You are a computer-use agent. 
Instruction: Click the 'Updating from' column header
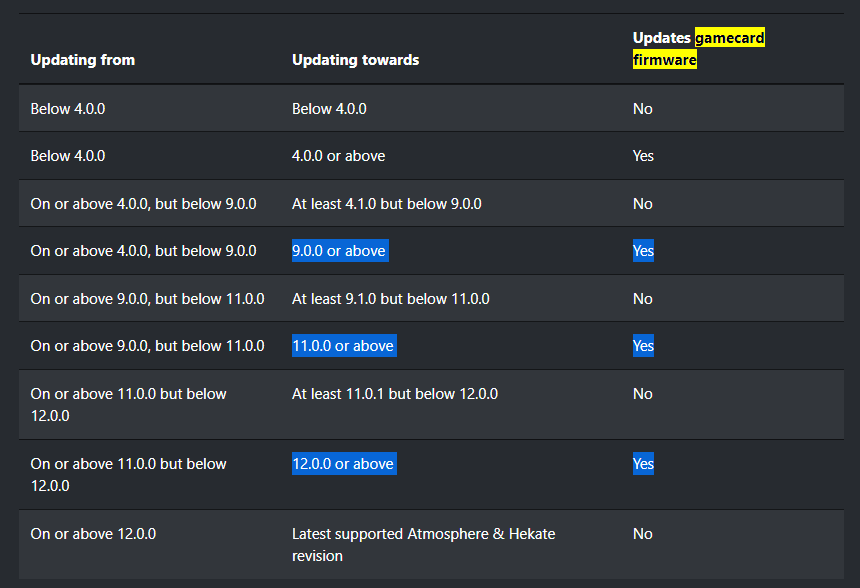coord(82,60)
